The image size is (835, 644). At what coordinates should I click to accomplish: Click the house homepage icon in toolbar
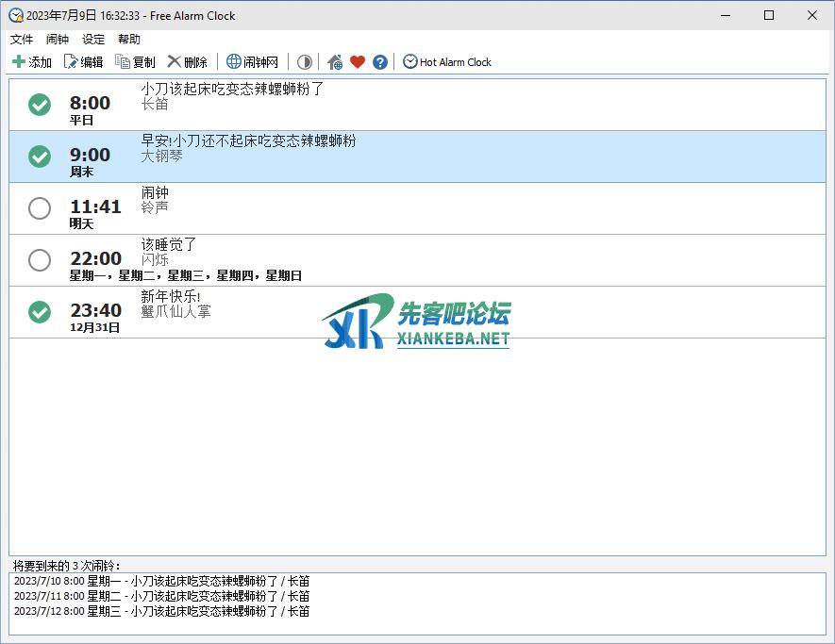(x=335, y=62)
